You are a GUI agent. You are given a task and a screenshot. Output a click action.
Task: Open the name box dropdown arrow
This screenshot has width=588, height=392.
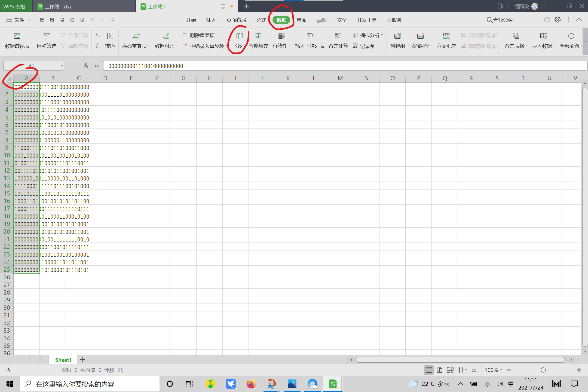tap(62, 66)
